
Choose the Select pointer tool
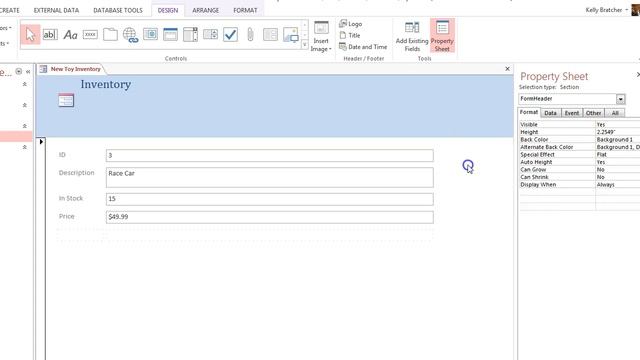tap(30, 35)
